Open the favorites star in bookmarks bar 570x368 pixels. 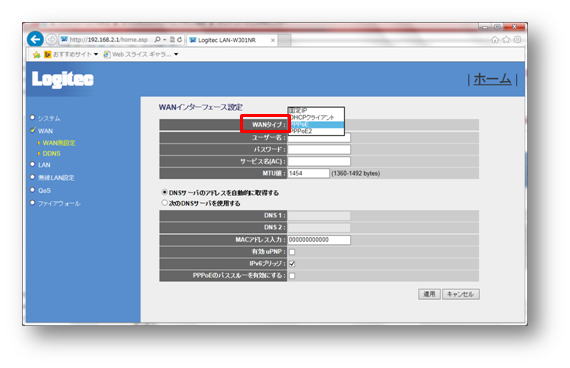pos(36,55)
